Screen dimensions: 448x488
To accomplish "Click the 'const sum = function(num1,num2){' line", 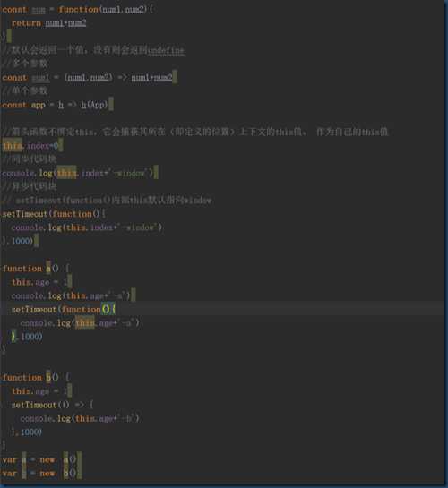I will (77, 10).
